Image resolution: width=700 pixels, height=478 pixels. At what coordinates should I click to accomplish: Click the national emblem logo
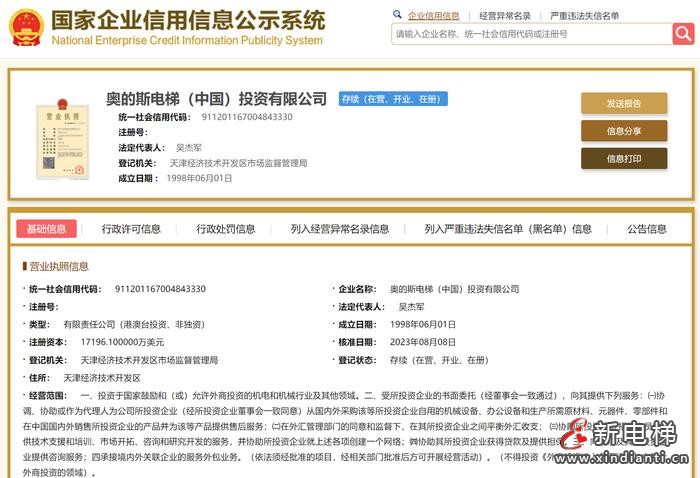click(26, 27)
